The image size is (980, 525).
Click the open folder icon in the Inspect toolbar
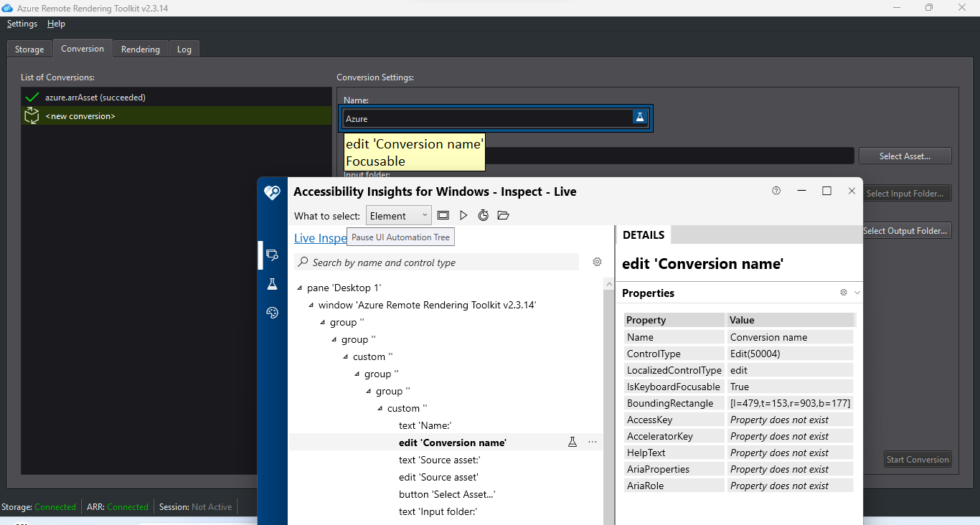click(x=503, y=215)
